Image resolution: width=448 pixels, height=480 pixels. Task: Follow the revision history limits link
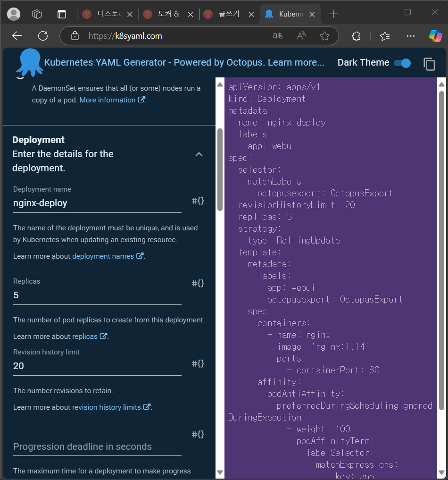coord(111,407)
